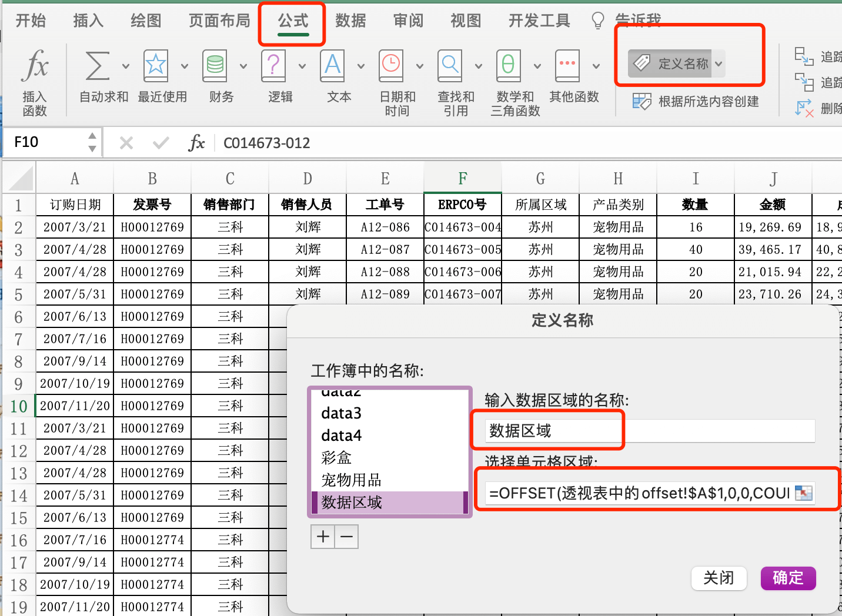Click the Name Box stepper arrows
This screenshot has height=616, width=842.
point(92,142)
